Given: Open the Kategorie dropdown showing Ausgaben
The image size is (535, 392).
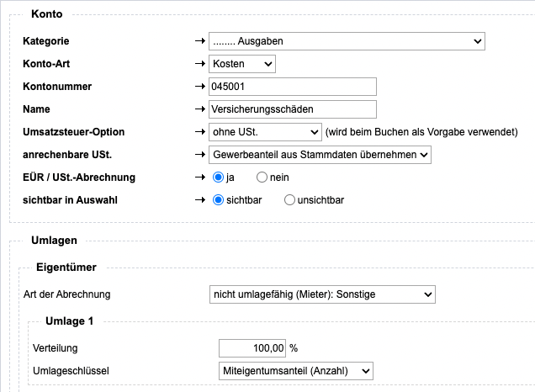Looking at the screenshot, I should pyautogui.click(x=347, y=41).
